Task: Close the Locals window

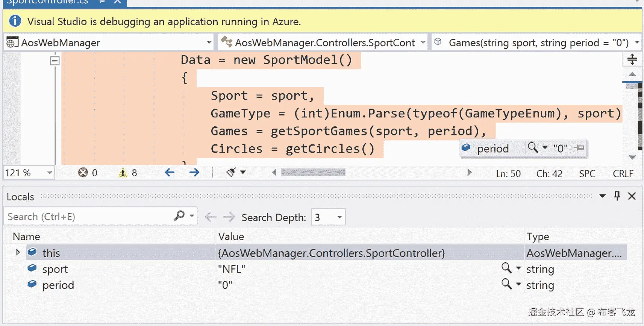Action: point(632,196)
